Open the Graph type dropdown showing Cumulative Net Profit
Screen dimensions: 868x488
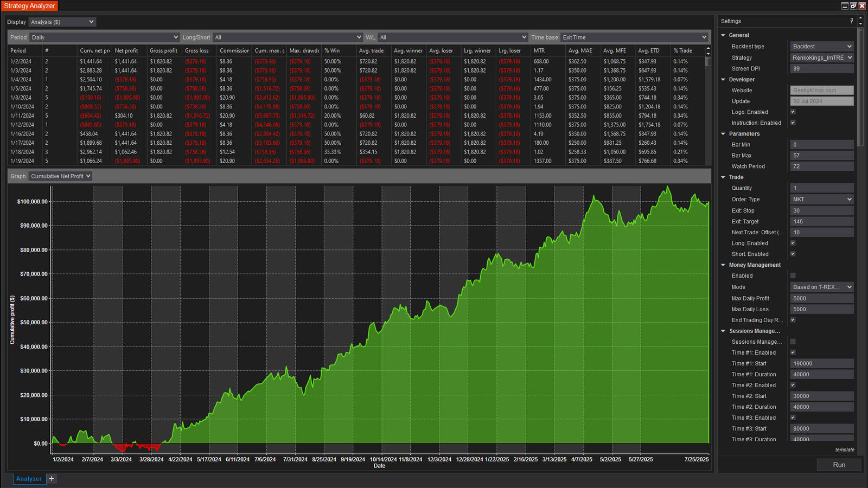61,176
